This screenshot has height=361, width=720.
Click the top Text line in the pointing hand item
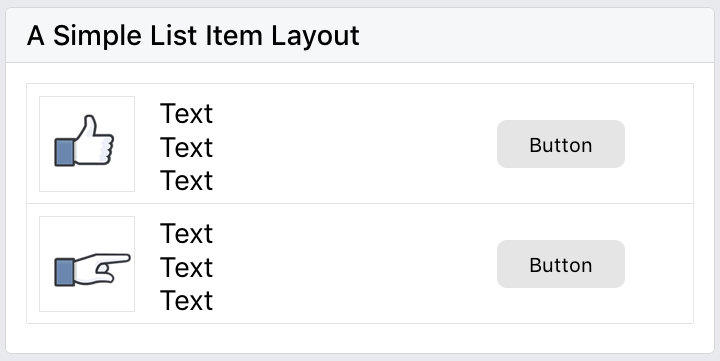pyautogui.click(x=186, y=233)
